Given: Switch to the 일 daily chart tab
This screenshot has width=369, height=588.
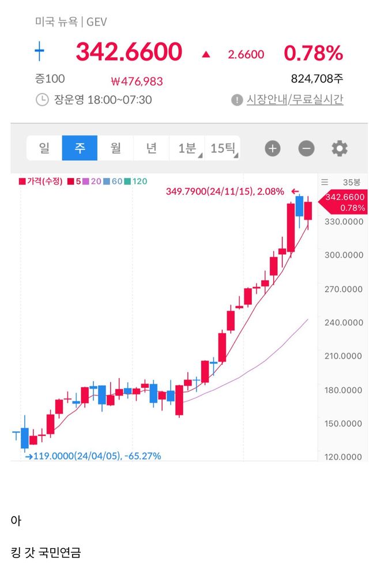Looking at the screenshot, I should [x=44, y=148].
